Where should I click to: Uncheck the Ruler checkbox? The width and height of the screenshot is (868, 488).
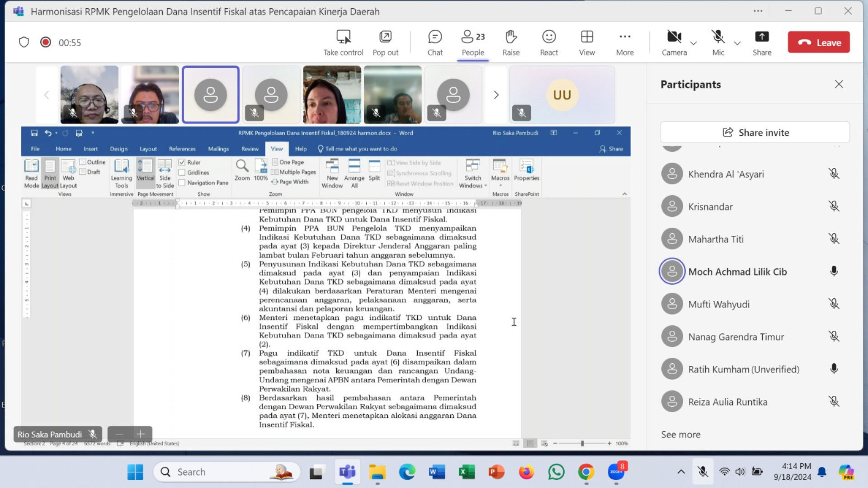click(182, 162)
